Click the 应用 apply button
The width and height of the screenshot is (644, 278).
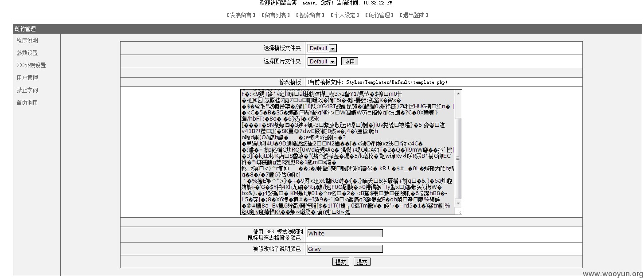[x=349, y=62]
